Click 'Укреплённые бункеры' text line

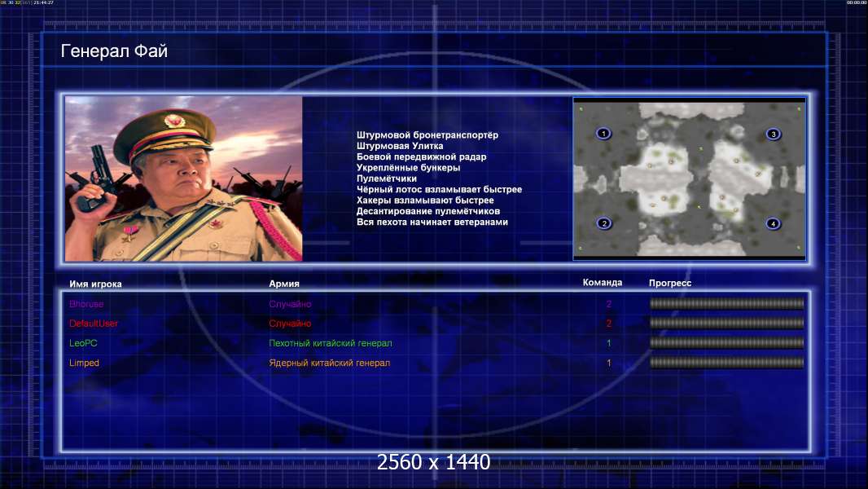[408, 168]
